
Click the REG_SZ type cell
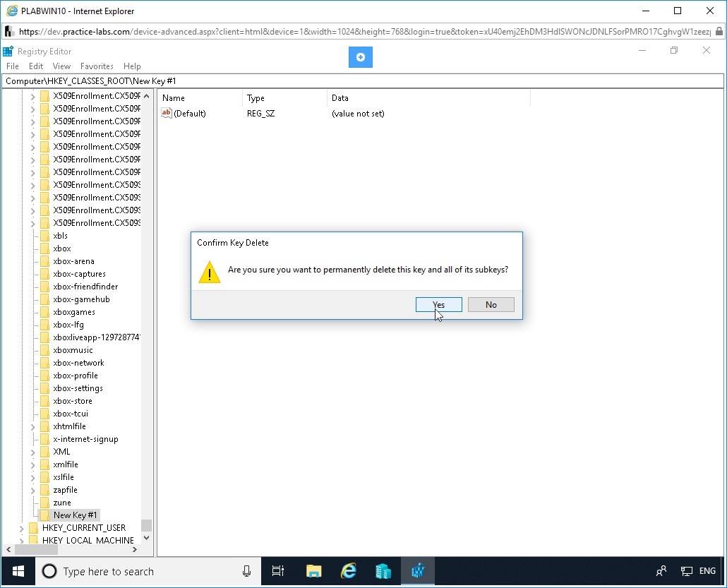point(261,114)
